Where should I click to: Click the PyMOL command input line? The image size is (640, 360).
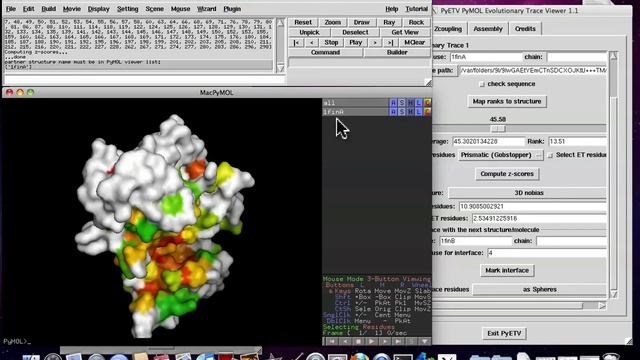point(145,79)
